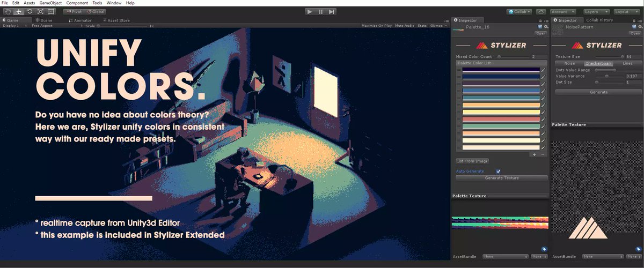Click the cloud services icon

click(x=541, y=11)
